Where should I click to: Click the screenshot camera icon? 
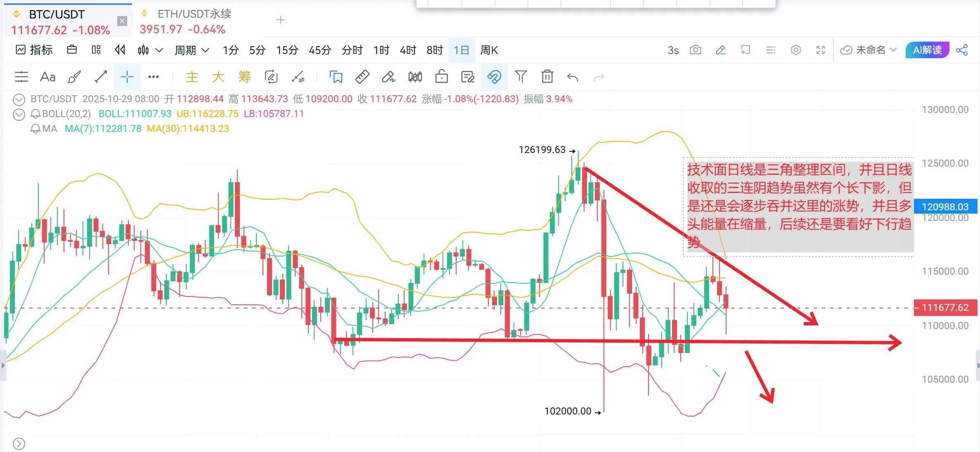pyautogui.click(x=695, y=50)
